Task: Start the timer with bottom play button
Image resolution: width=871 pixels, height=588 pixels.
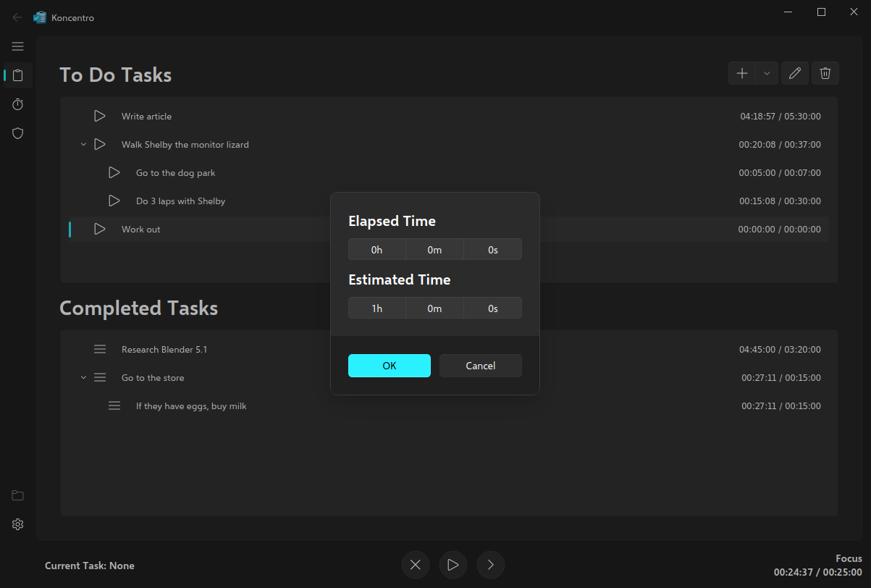Action: tap(453, 565)
